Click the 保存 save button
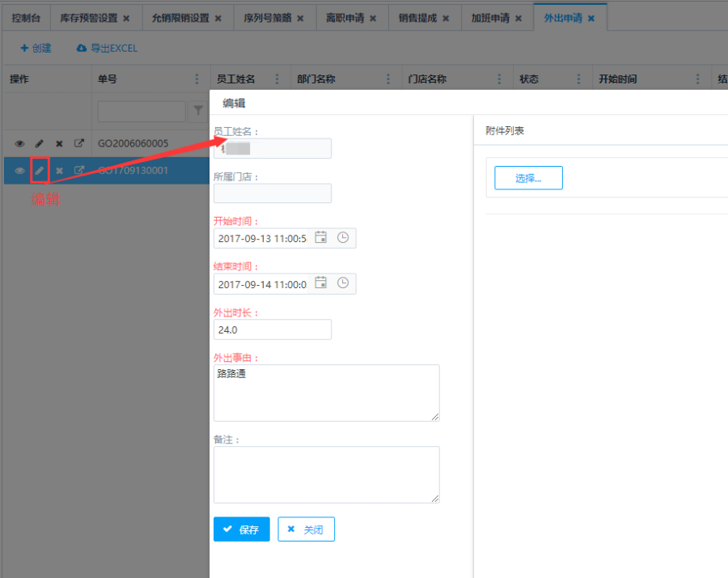The image size is (728, 578). pyautogui.click(x=241, y=529)
